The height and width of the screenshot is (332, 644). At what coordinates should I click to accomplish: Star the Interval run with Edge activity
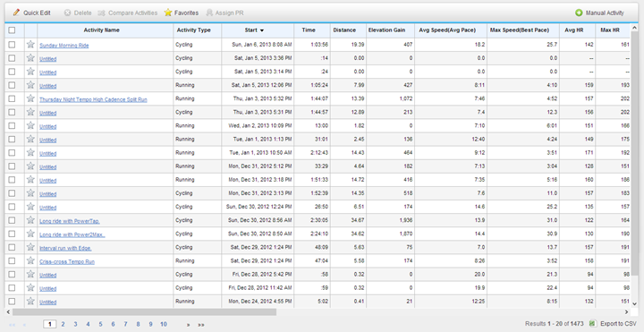pyautogui.click(x=30, y=247)
